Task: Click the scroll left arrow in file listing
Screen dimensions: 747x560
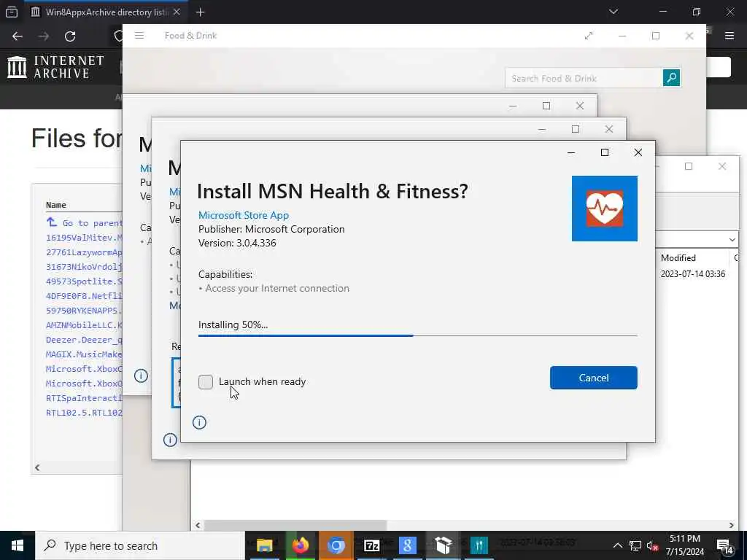Action: [37, 467]
